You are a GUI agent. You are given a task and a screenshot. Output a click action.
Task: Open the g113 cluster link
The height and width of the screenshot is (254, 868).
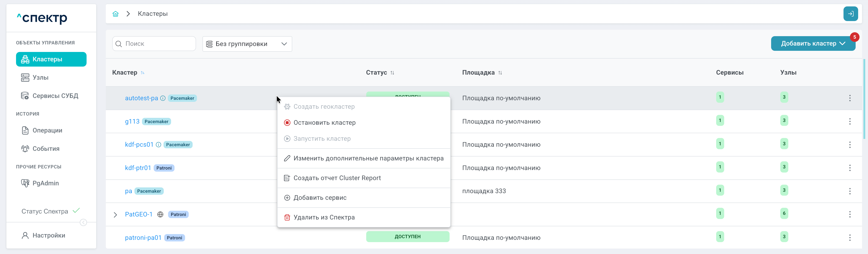(132, 121)
